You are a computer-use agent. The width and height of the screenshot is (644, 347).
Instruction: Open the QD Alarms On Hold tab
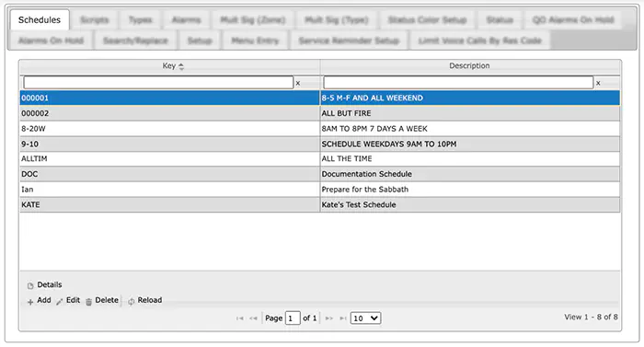click(573, 19)
